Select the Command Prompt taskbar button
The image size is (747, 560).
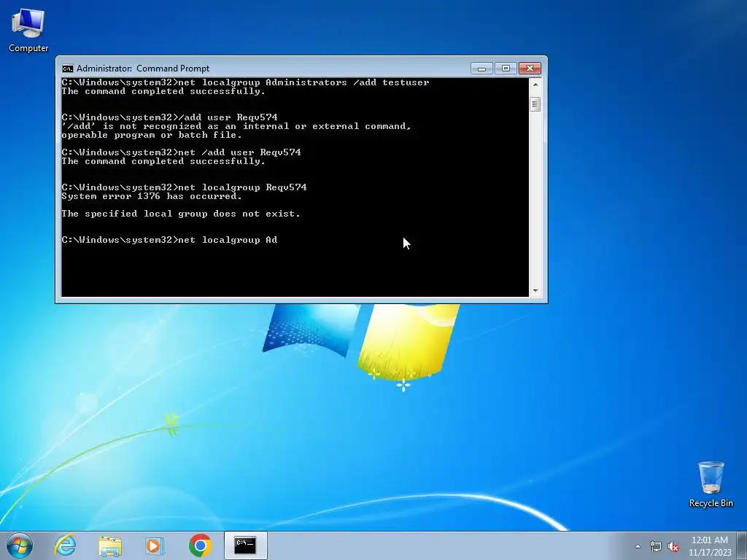(245, 545)
